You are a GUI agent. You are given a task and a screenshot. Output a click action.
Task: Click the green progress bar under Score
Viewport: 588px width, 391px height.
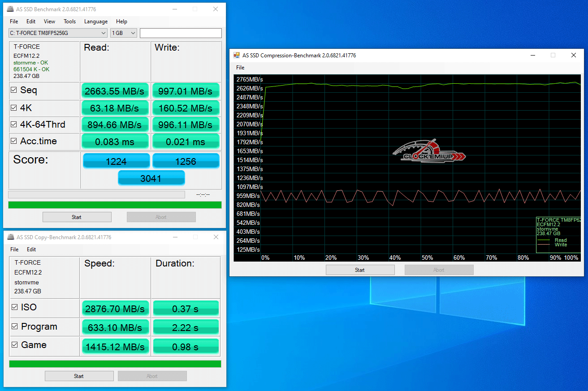[115, 205]
